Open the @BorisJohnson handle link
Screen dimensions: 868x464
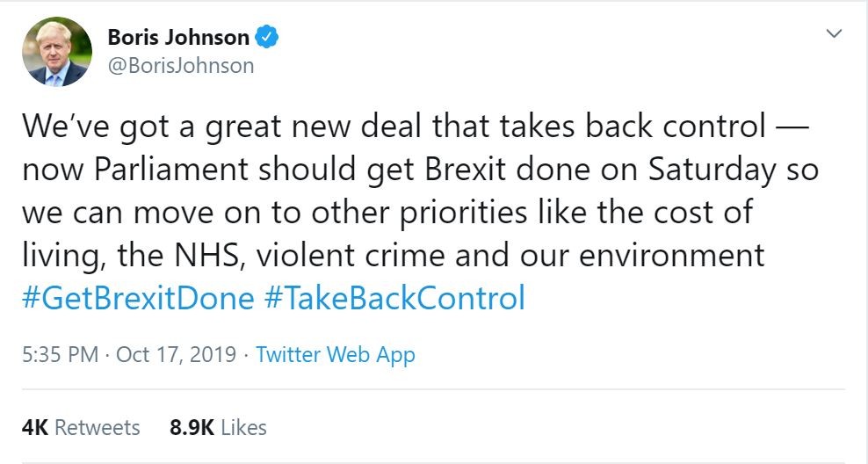click(180, 65)
